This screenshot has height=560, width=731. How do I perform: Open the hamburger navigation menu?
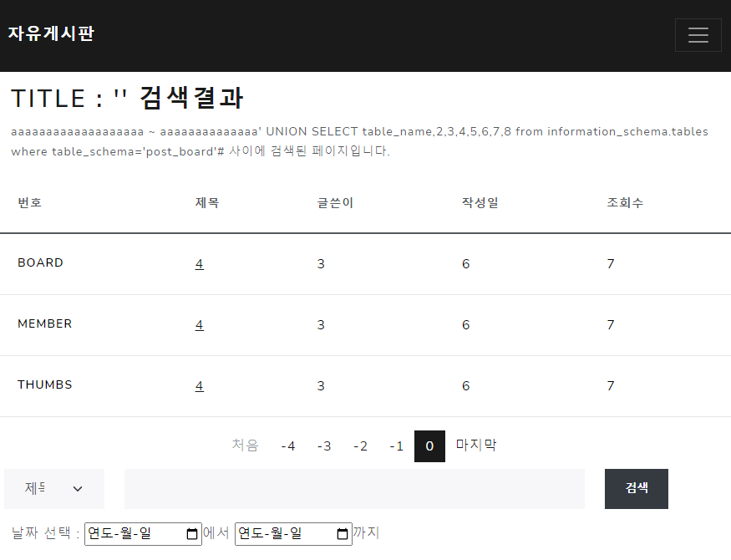coord(698,35)
